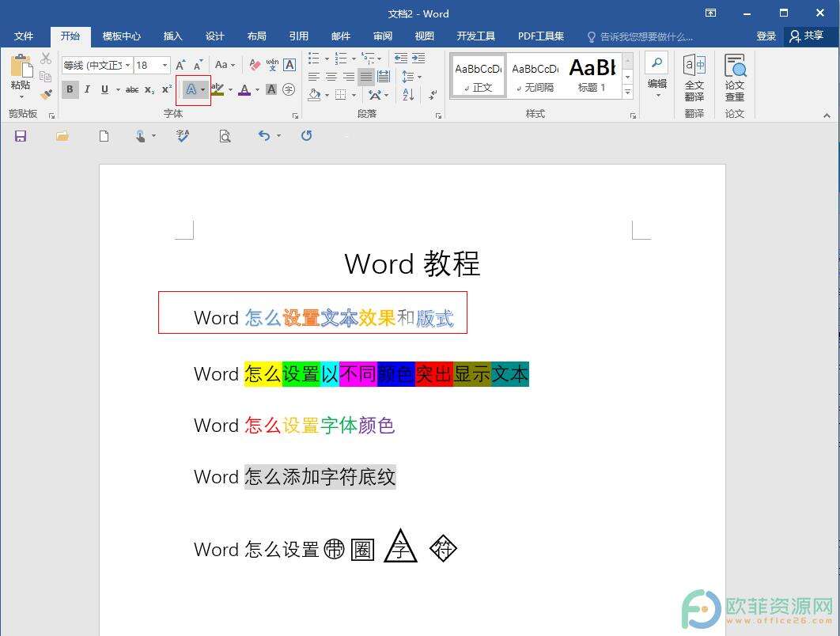Screen dimensions: 840x636
Task: Open the phonetic guide (wén) tool
Action: (272, 65)
